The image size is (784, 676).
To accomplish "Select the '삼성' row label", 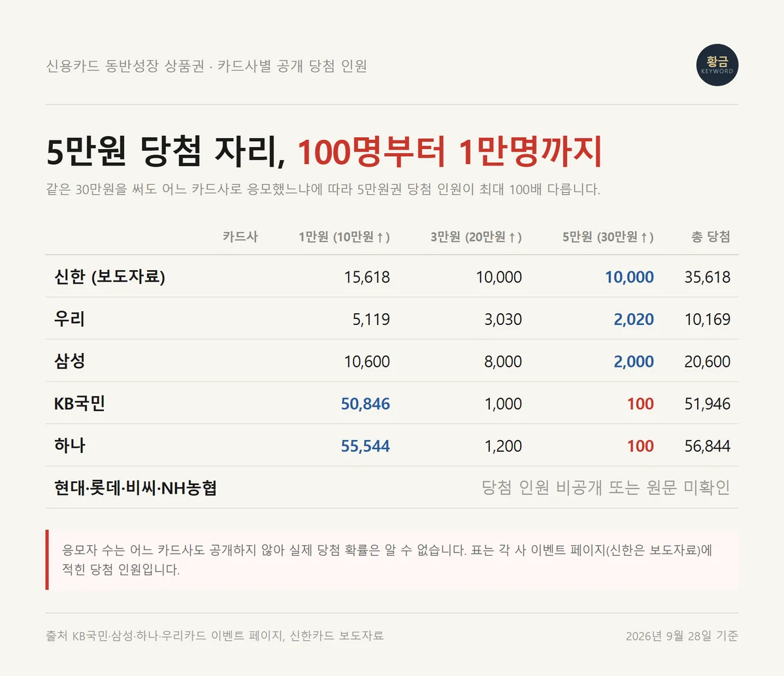I will click(70, 361).
